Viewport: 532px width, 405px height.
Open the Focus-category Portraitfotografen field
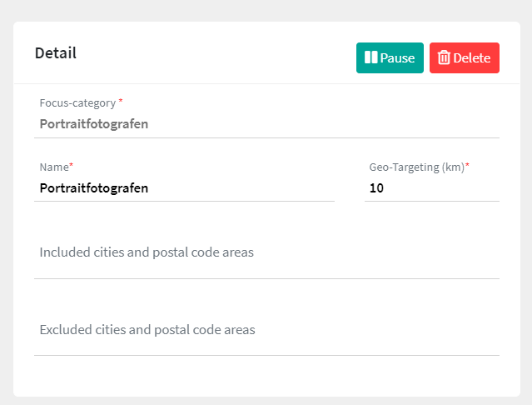coord(266,124)
